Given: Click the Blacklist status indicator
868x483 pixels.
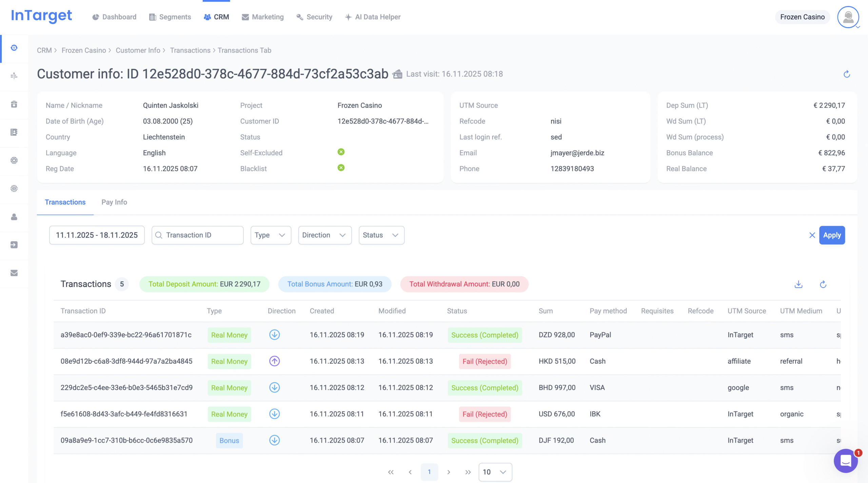Looking at the screenshot, I should 341,168.
